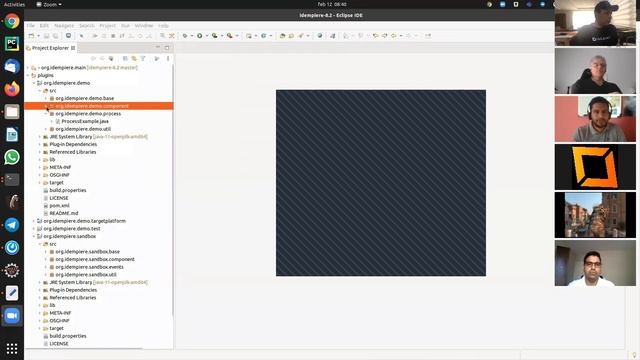Click canal photo participant thumbnail
This screenshot has height=360, width=640.
pos(595,215)
